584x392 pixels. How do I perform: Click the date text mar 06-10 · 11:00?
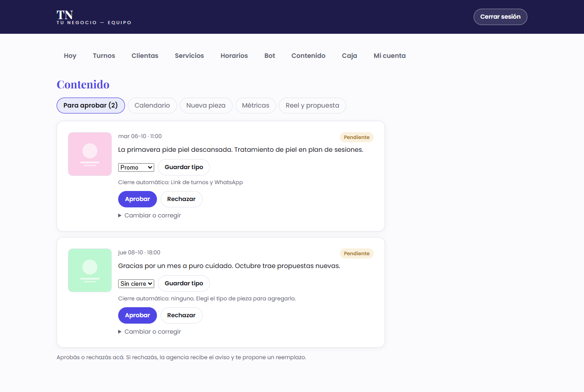(140, 136)
